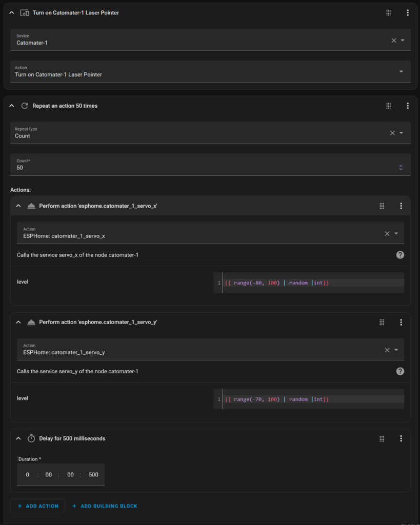Adjust the Count value stepper
This screenshot has height=525, width=420.
pyautogui.click(x=401, y=168)
